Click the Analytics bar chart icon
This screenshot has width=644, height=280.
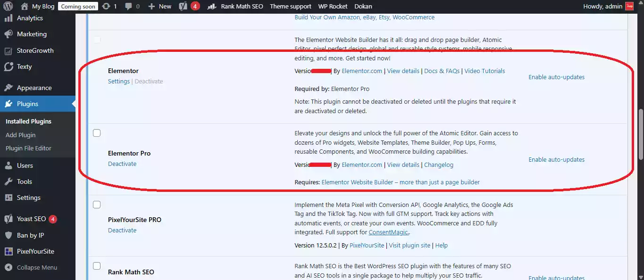click(x=8, y=18)
